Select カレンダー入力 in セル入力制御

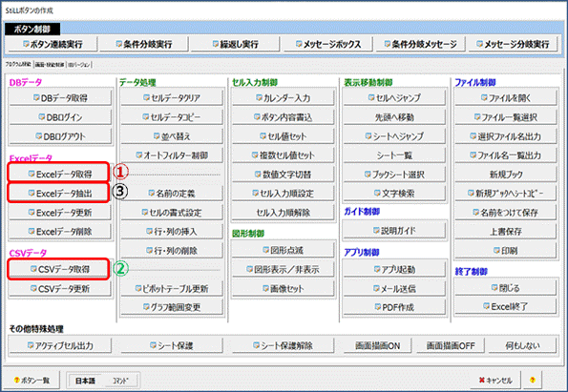tap(283, 98)
